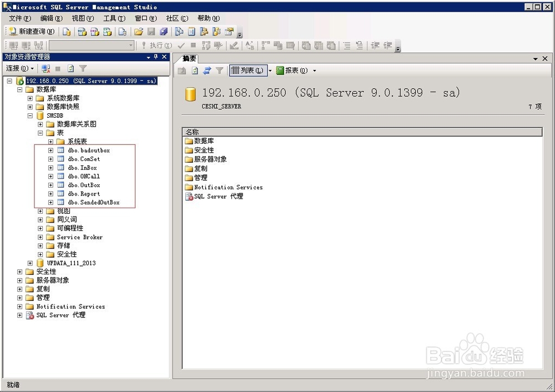Open Registered Servers toolbar icon

179,32
